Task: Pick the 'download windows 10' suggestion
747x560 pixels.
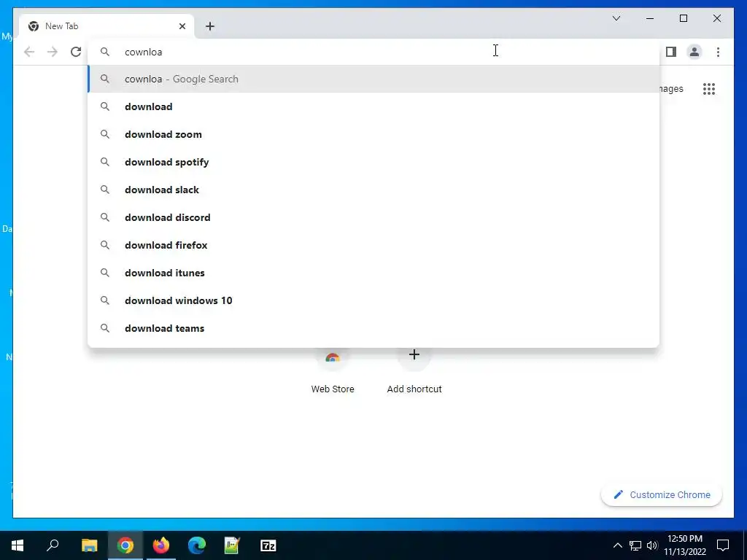Action: coord(373,300)
